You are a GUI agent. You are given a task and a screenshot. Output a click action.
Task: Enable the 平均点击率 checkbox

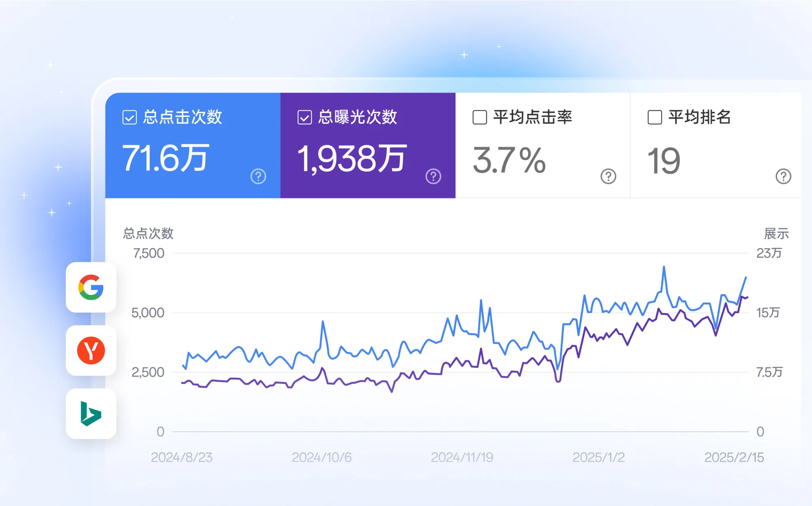(x=479, y=118)
